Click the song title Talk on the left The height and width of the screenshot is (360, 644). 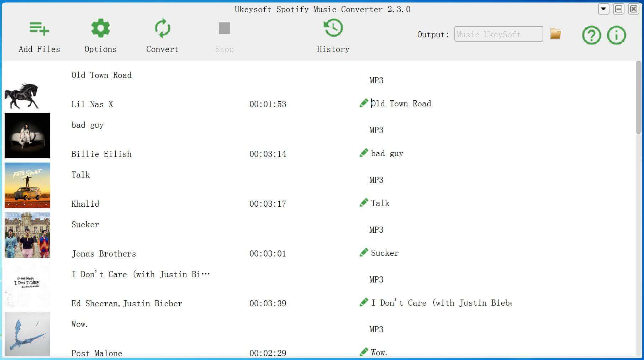coord(80,175)
